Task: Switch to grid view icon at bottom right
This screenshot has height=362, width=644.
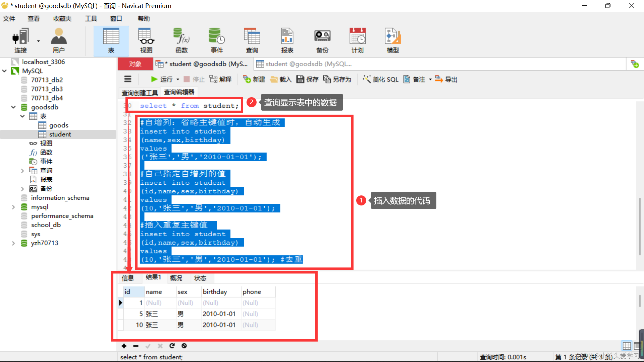Action: [627, 346]
